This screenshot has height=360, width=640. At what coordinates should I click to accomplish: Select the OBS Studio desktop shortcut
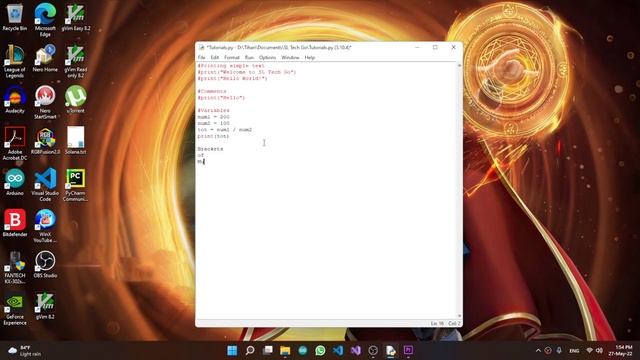coord(45,264)
